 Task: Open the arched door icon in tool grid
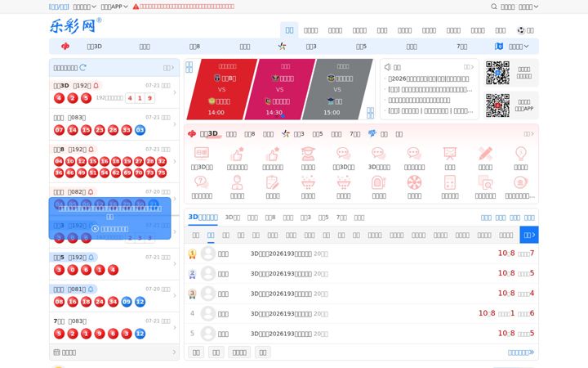click(x=379, y=182)
